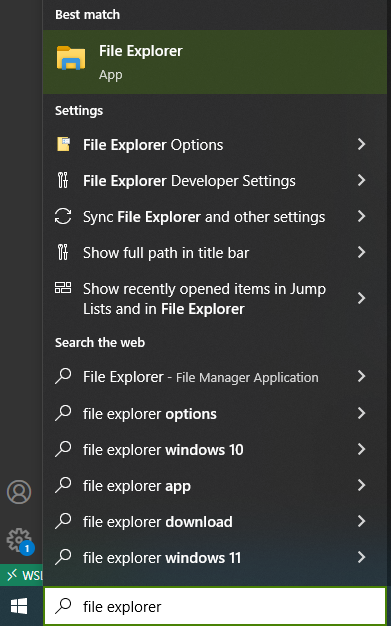Click the Developer Settings tools icon
This screenshot has height=626, width=391.
63,180
